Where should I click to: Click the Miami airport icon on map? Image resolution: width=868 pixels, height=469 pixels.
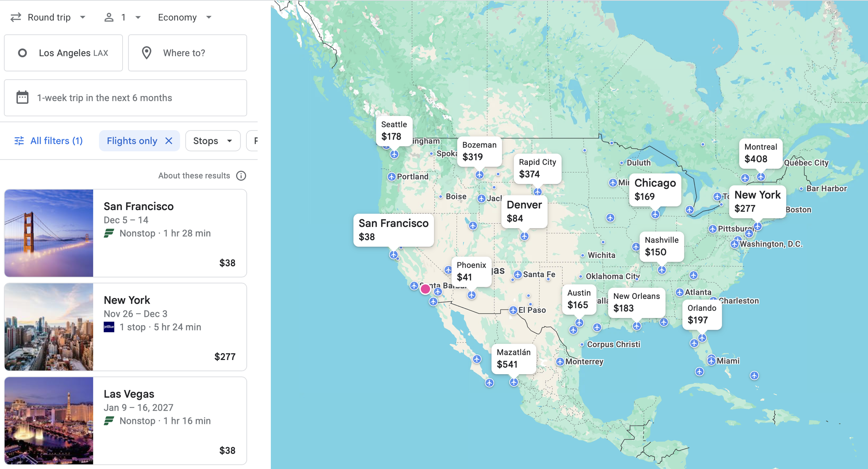(x=711, y=361)
